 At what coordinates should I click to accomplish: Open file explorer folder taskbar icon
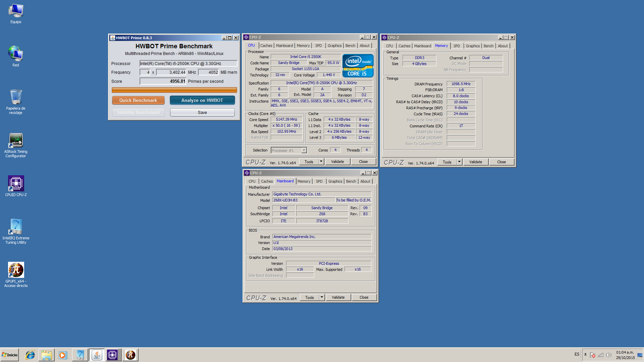[47, 355]
